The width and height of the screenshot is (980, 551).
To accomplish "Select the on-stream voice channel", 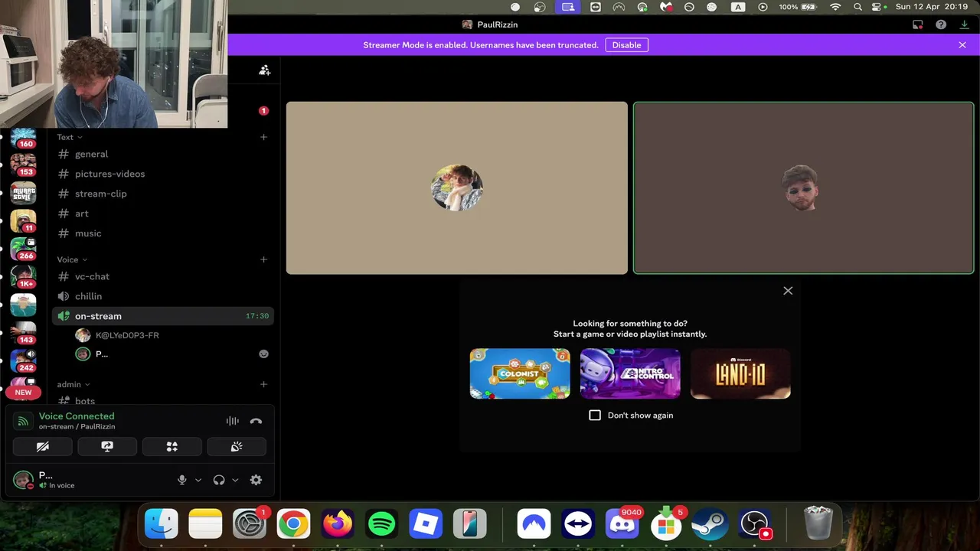I will click(163, 316).
